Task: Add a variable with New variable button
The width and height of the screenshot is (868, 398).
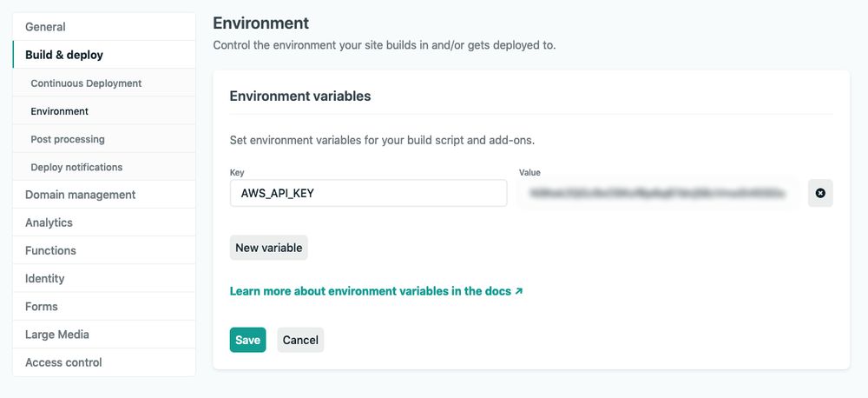Action: pos(269,248)
